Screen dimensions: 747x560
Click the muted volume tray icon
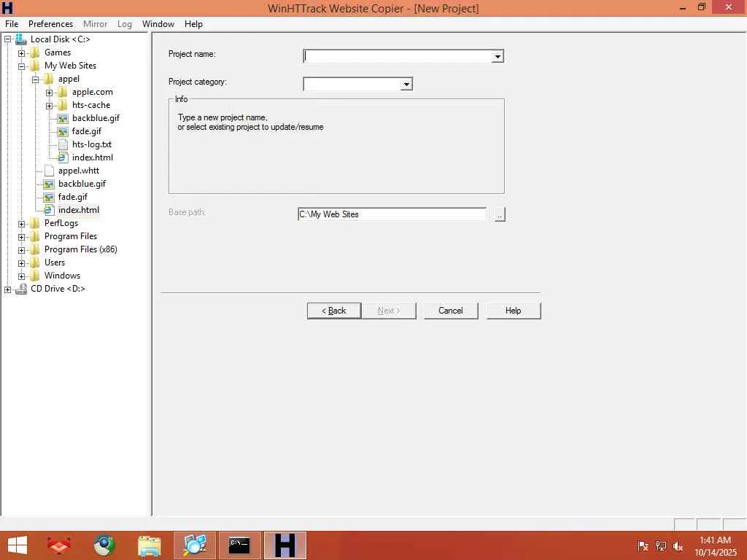click(678, 546)
